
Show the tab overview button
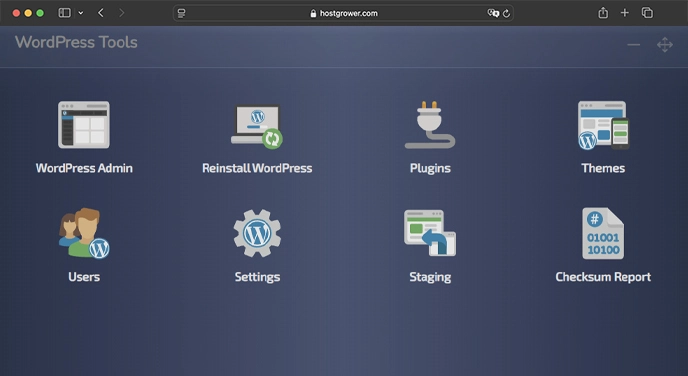coord(647,13)
